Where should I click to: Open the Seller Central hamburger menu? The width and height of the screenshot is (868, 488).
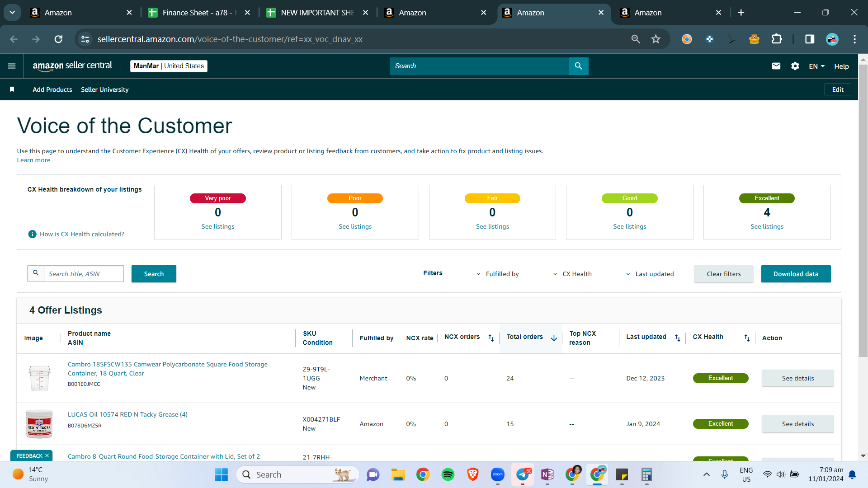click(x=12, y=66)
